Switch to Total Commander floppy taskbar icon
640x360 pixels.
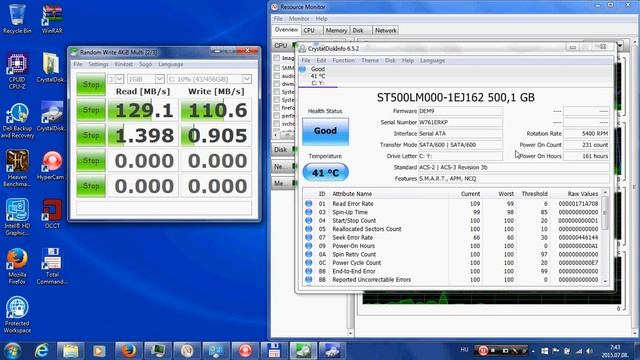pyautogui.click(x=274, y=351)
